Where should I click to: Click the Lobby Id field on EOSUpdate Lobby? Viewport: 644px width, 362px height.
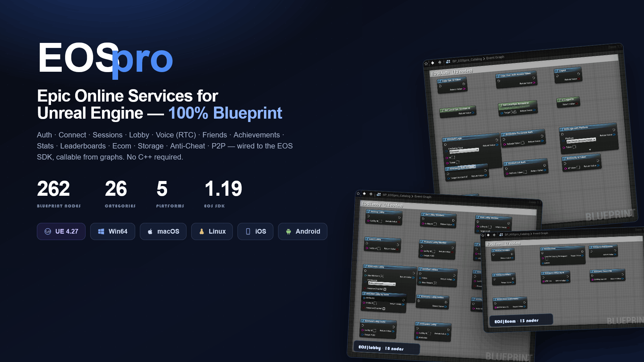pyautogui.click(x=429, y=334)
